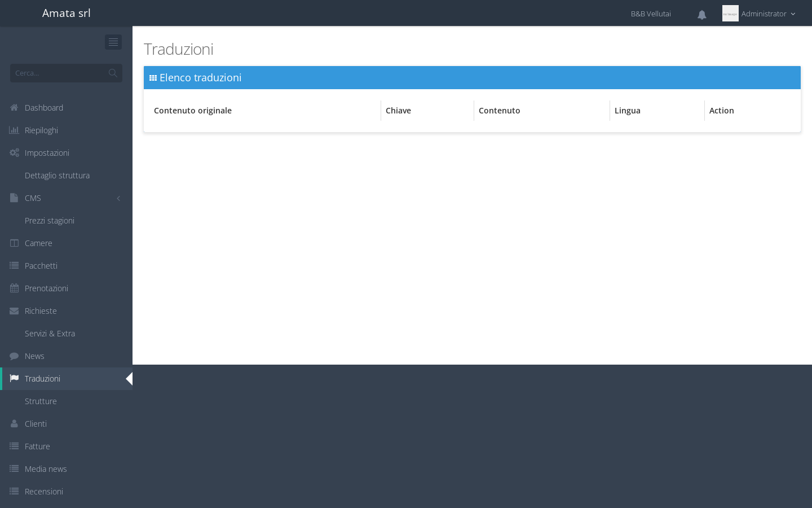This screenshot has height=508, width=812.
Task: Click the Elenco traduzioni grid icon
Action: click(153, 78)
